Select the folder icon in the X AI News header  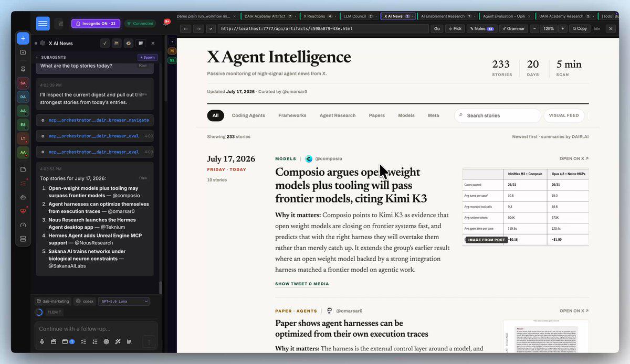coord(140,43)
